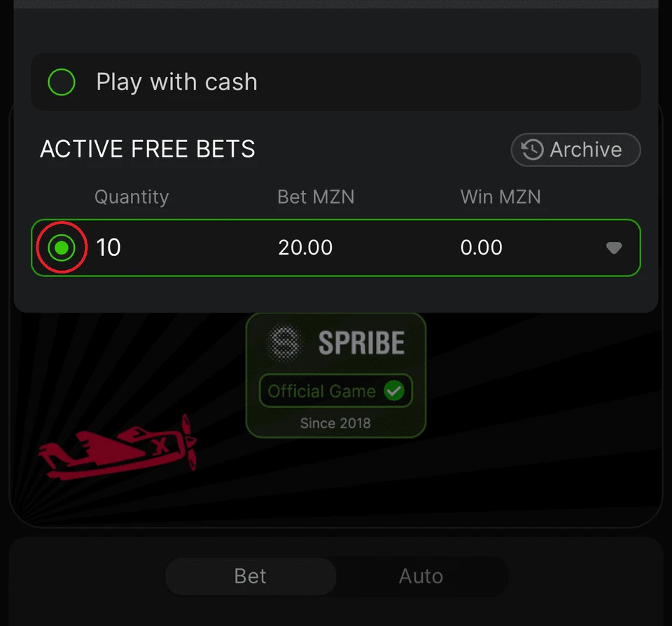
Task: Select the active free bet radio button
Action: [x=62, y=248]
